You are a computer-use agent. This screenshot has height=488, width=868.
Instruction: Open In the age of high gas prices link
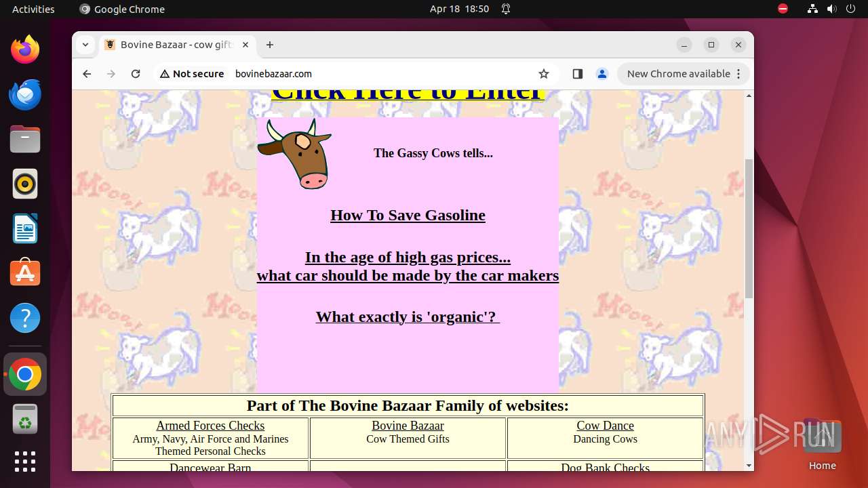tap(408, 266)
